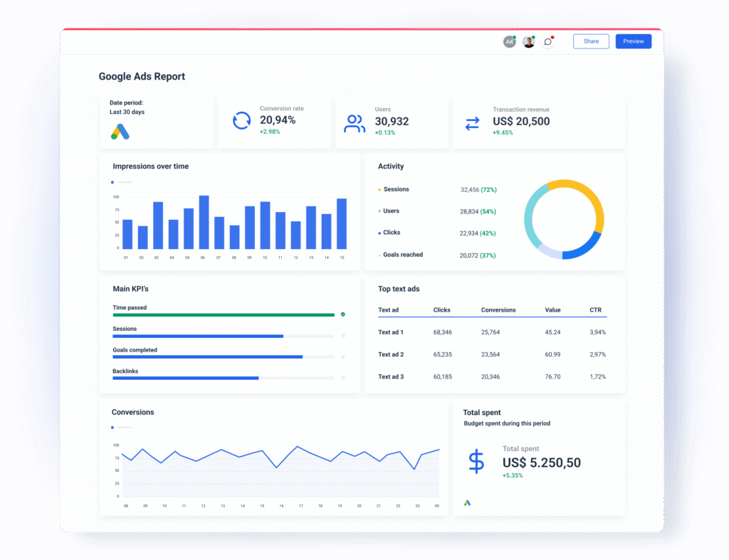Click small Google Ads logo in Total spent card
Screen dimensions: 729x560
tap(467, 503)
